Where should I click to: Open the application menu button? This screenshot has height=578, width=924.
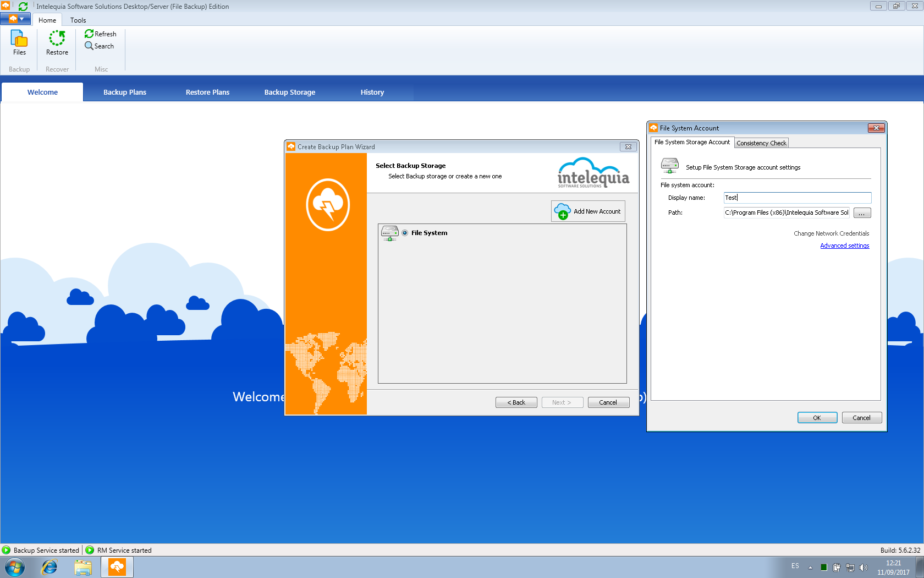click(x=15, y=19)
